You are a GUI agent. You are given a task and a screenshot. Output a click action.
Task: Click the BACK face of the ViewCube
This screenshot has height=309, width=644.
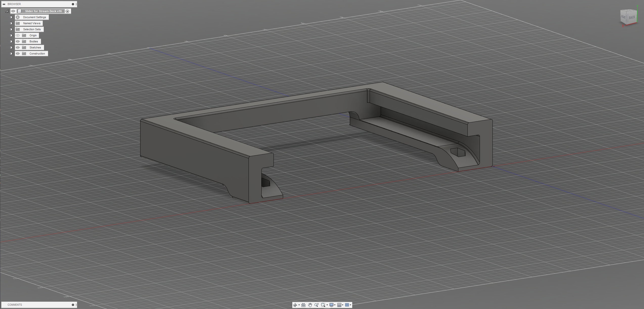[632, 17]
